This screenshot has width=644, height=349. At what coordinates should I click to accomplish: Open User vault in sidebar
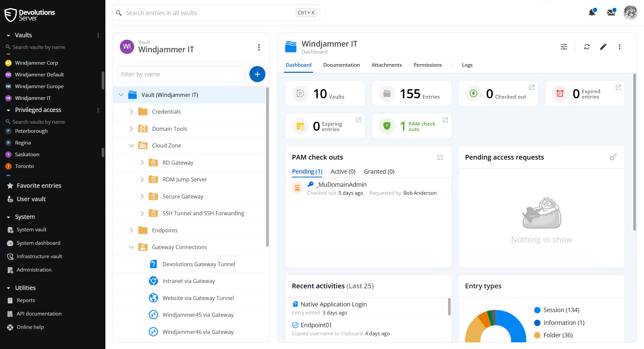pos(31,199)
